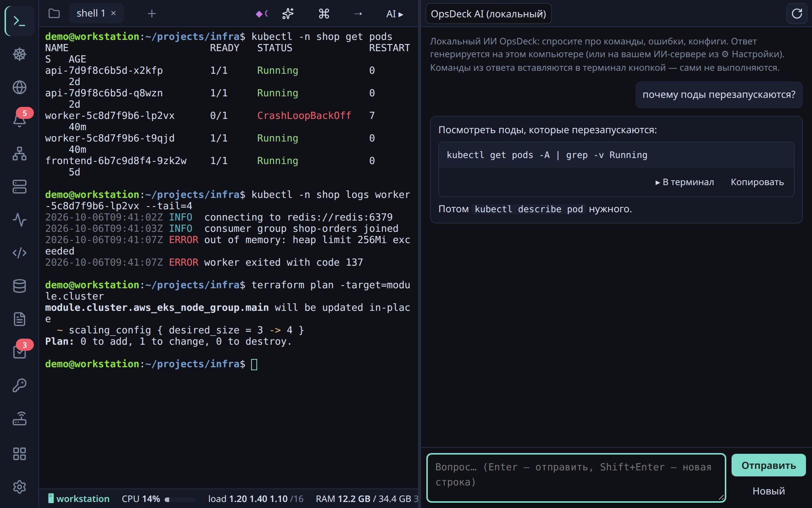Open the globe network icon in sidebar
This screenshot has height=508, width=812.
20,87
